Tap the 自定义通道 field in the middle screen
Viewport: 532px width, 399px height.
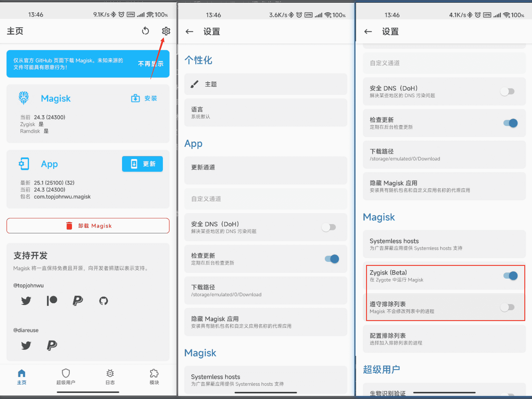tap(266, 199)
